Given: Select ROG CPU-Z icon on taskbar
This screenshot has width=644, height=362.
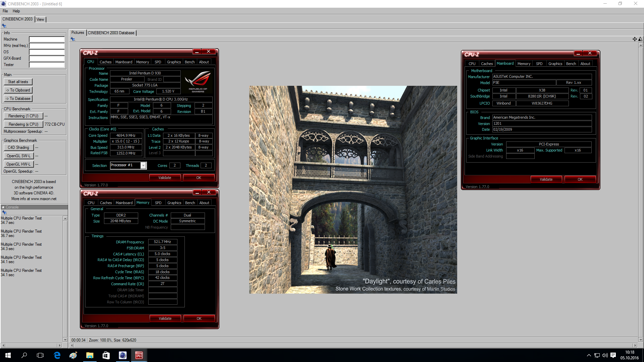Looking at the screenshot, I should tap(139, 355).
